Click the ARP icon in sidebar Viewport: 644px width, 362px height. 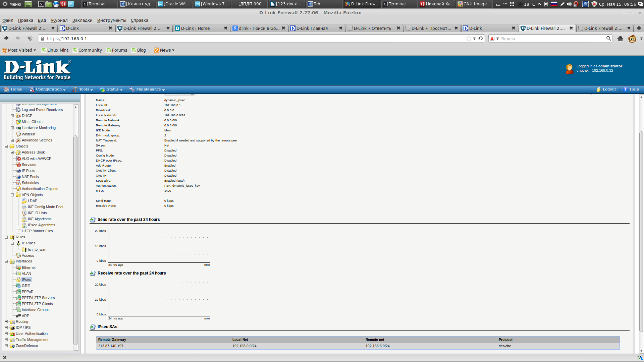coord(18,316)
